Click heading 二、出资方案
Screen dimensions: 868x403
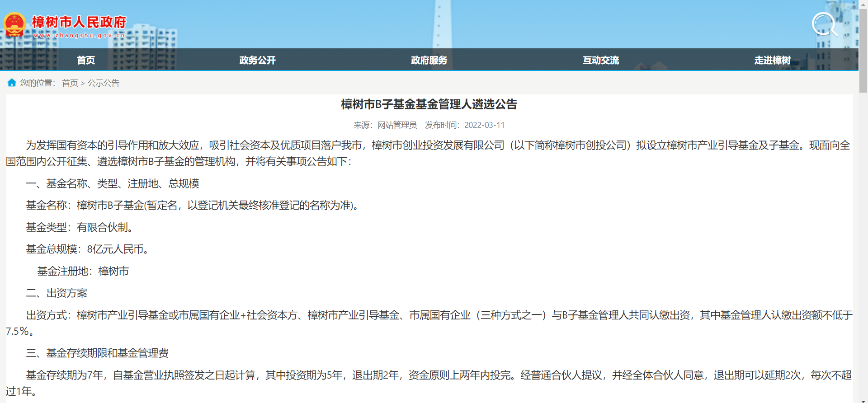tap(57, 293)
